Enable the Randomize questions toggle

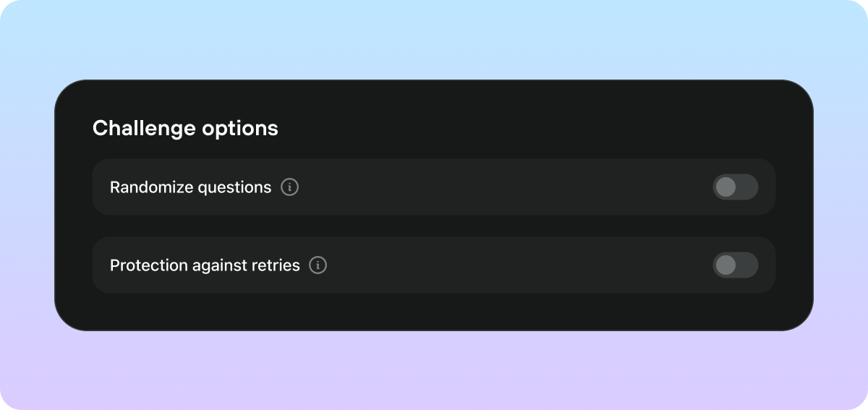pyautogui.click(x=735, y=187)
